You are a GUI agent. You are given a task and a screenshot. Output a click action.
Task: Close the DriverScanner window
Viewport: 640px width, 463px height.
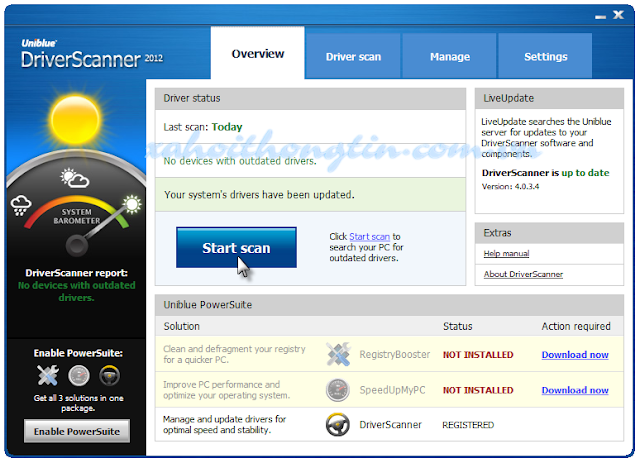[618, 15]
